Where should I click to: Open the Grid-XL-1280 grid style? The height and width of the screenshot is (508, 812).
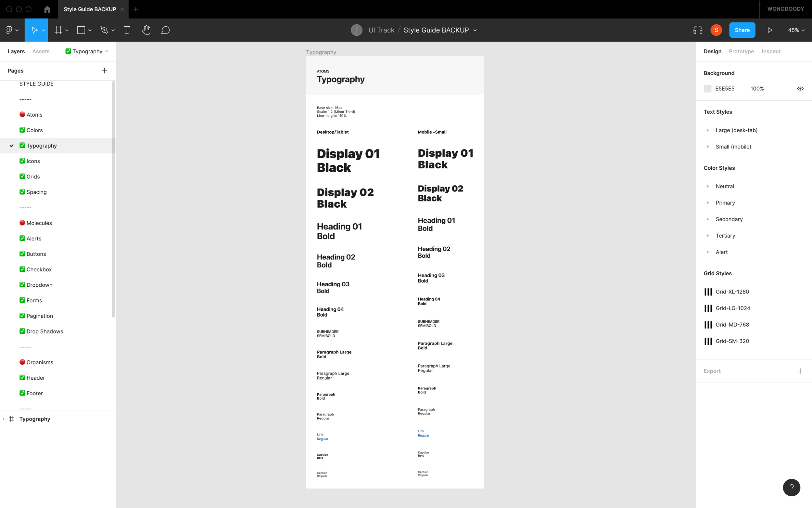[x=732, y=292]
